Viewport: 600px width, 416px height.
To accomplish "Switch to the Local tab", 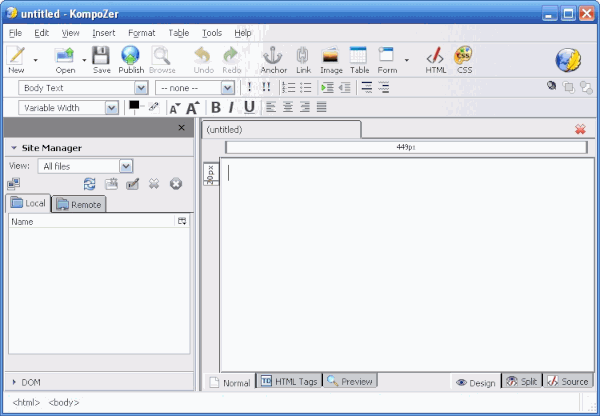I will click(28, 203).
